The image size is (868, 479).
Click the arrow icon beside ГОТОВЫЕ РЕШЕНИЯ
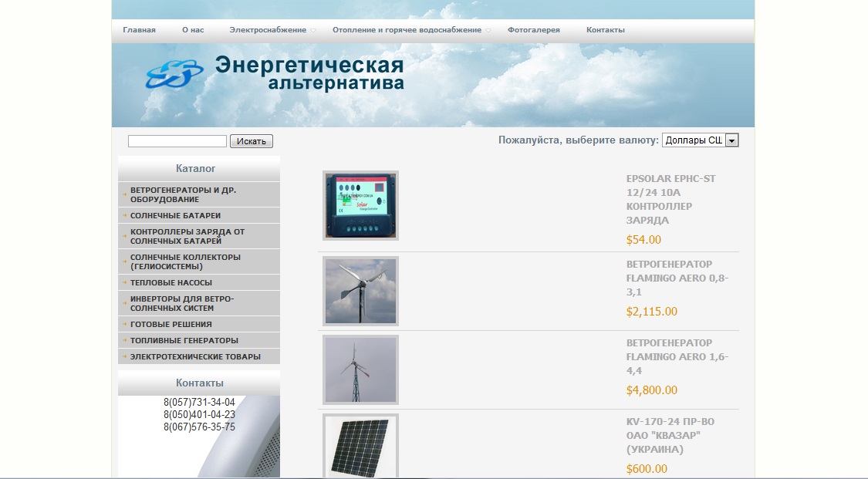click(x=123, y=324)
